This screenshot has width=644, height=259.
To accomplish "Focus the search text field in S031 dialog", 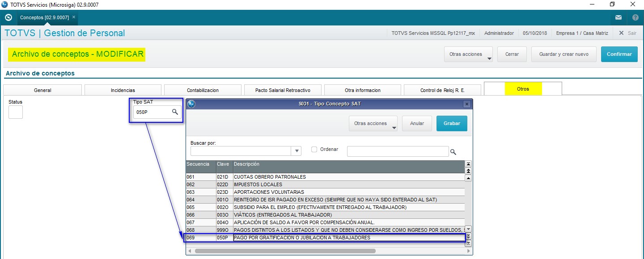I will [x=398, y=151].
